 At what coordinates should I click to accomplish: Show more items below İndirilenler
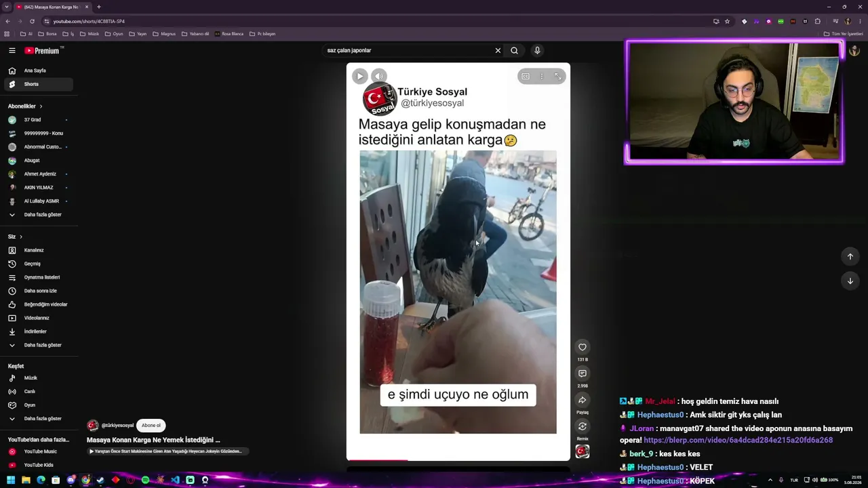(38, 345)
